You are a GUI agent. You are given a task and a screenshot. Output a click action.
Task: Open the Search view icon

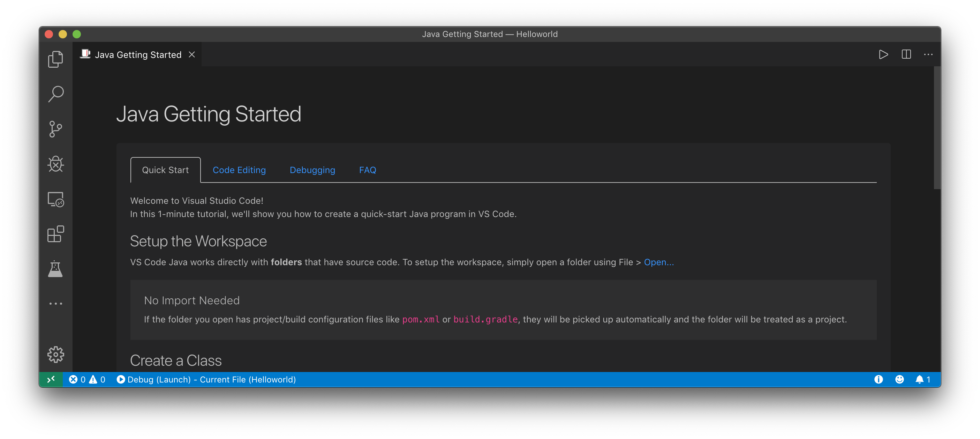click(x=55, y=94)
